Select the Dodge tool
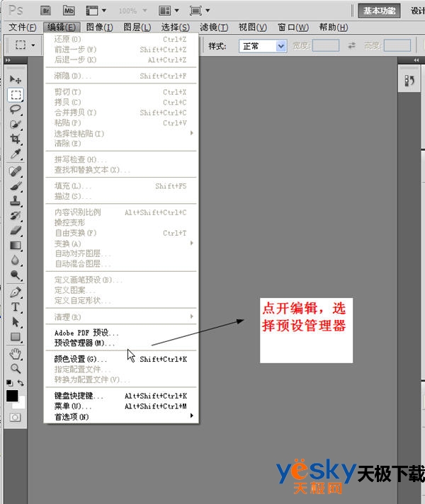 tap(15, 275)
